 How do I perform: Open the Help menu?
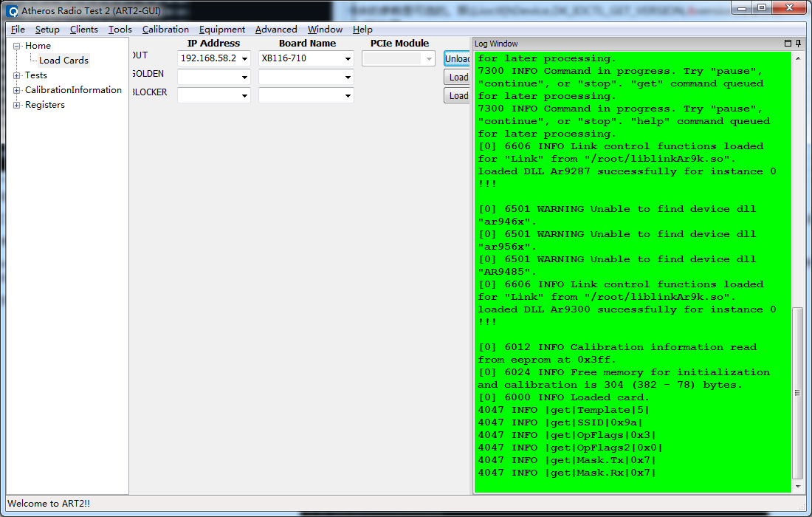coord(362,30)
